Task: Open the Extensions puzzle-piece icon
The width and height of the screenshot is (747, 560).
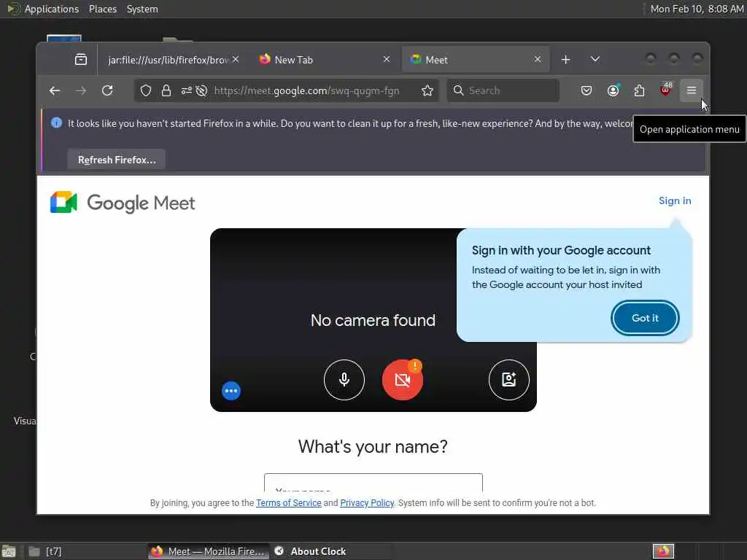Action: (639, 90)
